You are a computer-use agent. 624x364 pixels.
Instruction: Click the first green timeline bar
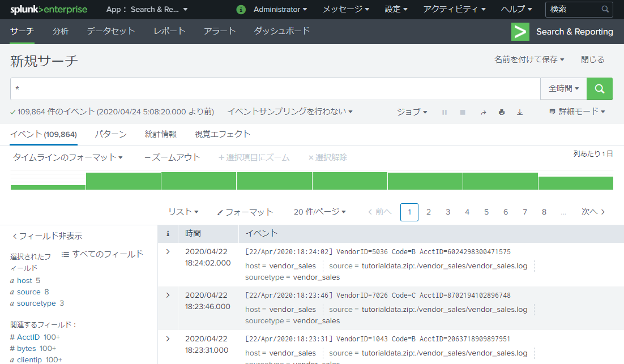coord(48,187)
